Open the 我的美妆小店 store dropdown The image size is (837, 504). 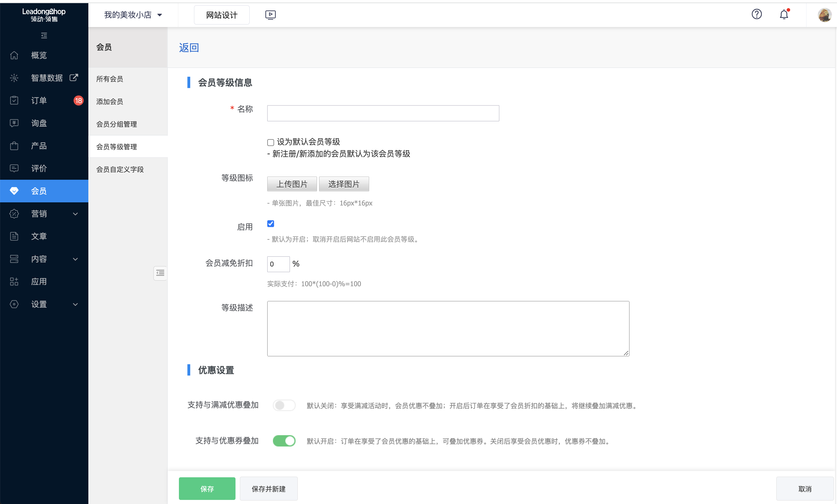(133, 15)
